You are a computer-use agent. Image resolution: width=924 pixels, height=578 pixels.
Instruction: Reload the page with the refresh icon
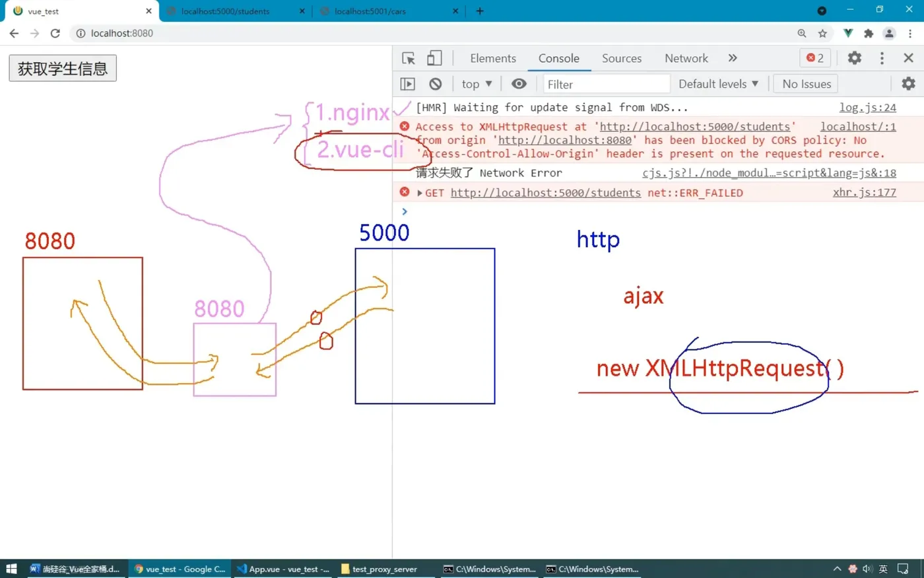(x=55, y=33)
